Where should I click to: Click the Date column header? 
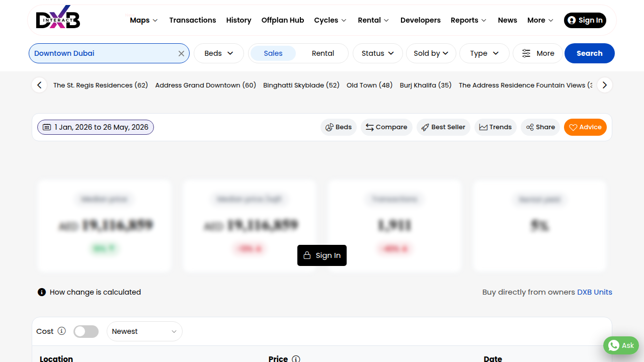pyautogui.click(x=493, y=358)
